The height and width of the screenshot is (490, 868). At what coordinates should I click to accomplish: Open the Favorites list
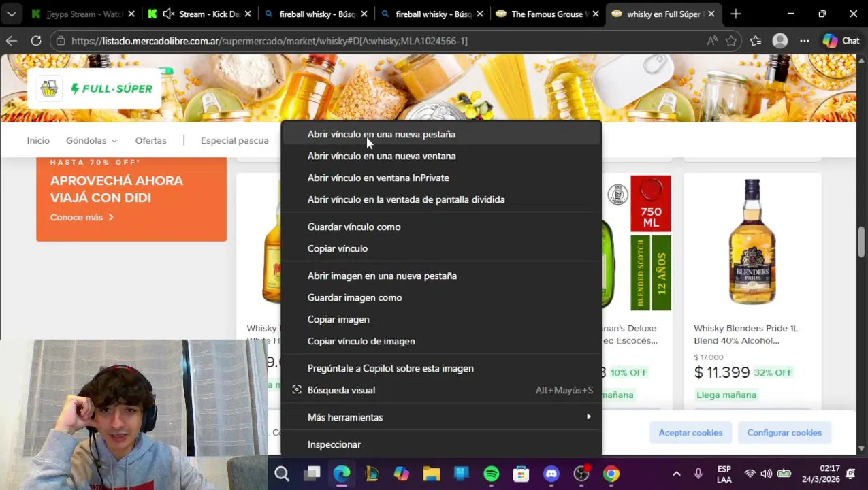pos(756,41)
